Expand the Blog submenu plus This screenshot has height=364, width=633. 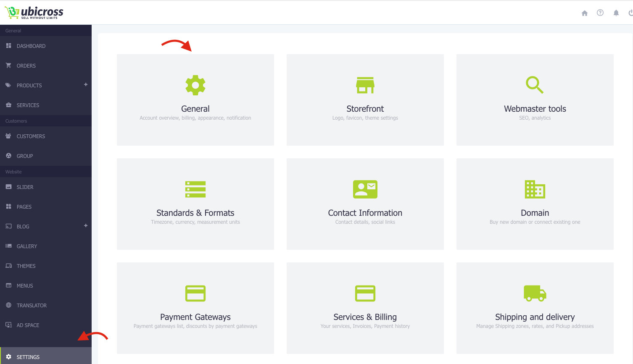click(86, 225)
